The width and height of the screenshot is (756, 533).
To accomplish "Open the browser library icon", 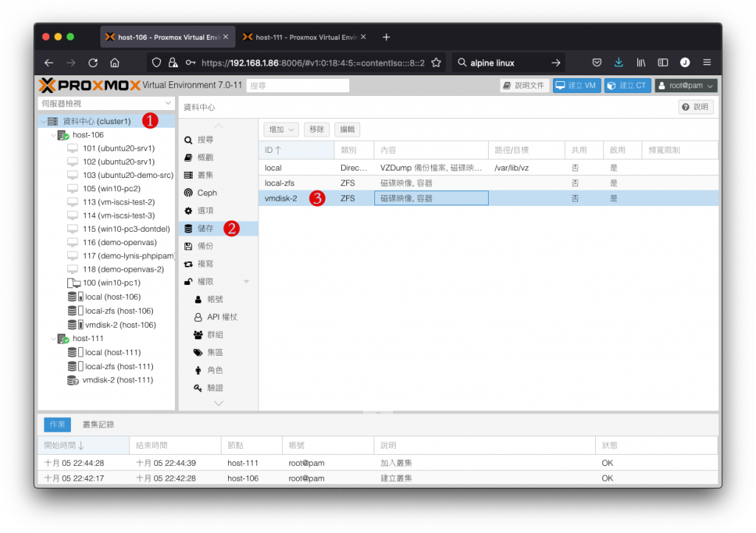I will click(641, 63).
